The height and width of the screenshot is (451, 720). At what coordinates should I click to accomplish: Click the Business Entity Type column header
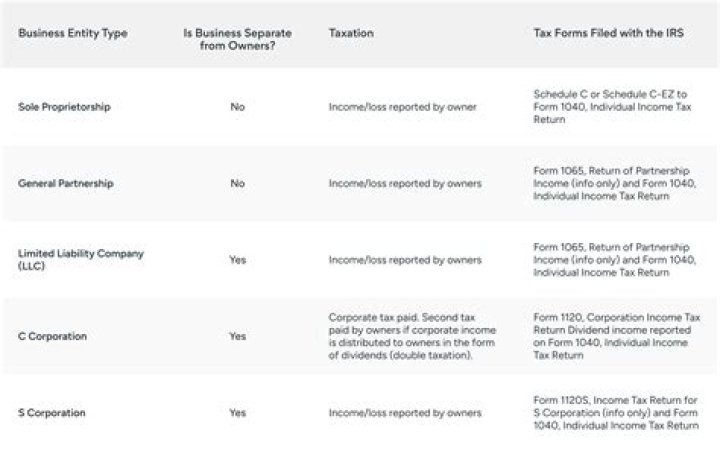click(x=73, y=33)
